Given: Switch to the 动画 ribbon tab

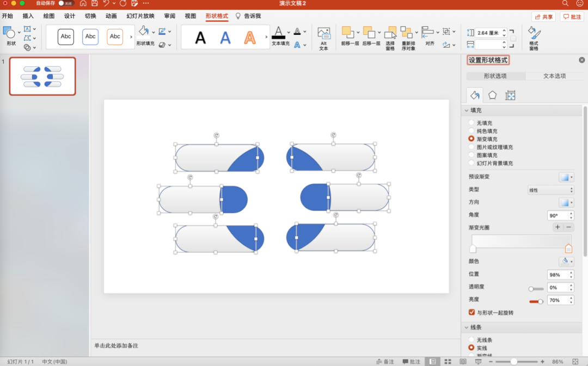Looking at the screenshot, I should [x=111, y=16].
